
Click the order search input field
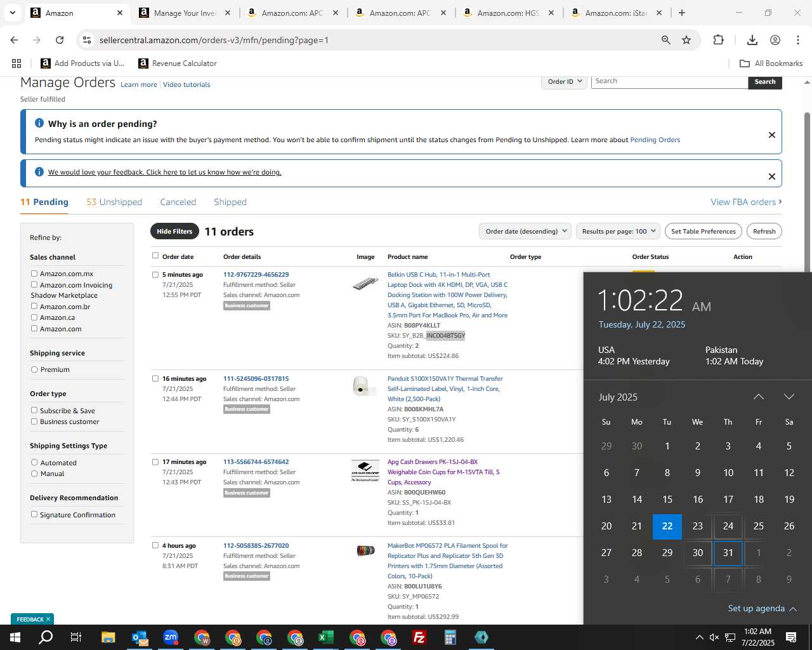point(669,81)
